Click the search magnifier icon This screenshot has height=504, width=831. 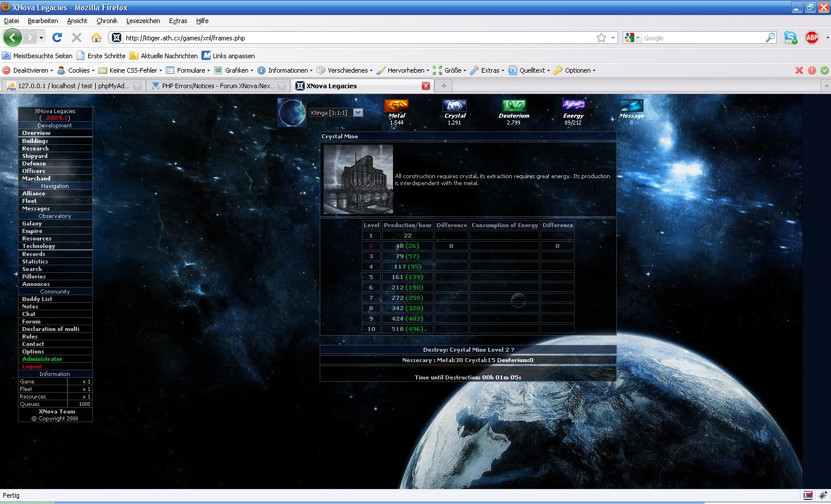point(770,37)
